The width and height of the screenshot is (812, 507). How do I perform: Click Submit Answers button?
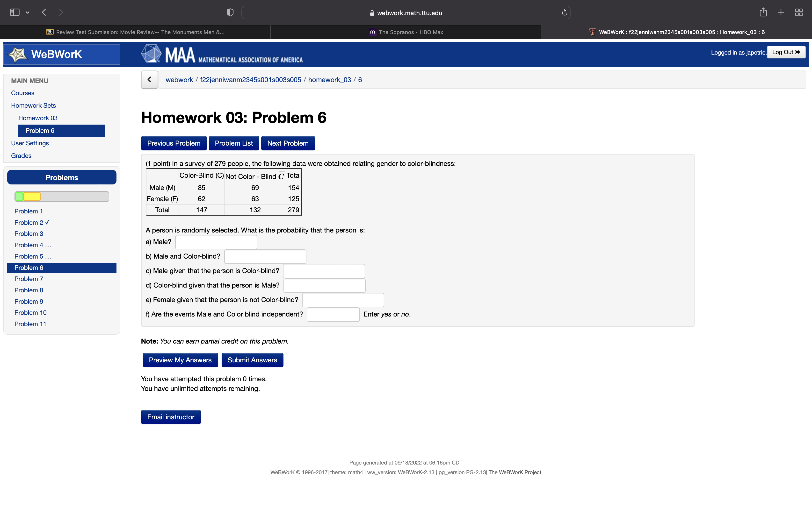click(x=252, y=360)
